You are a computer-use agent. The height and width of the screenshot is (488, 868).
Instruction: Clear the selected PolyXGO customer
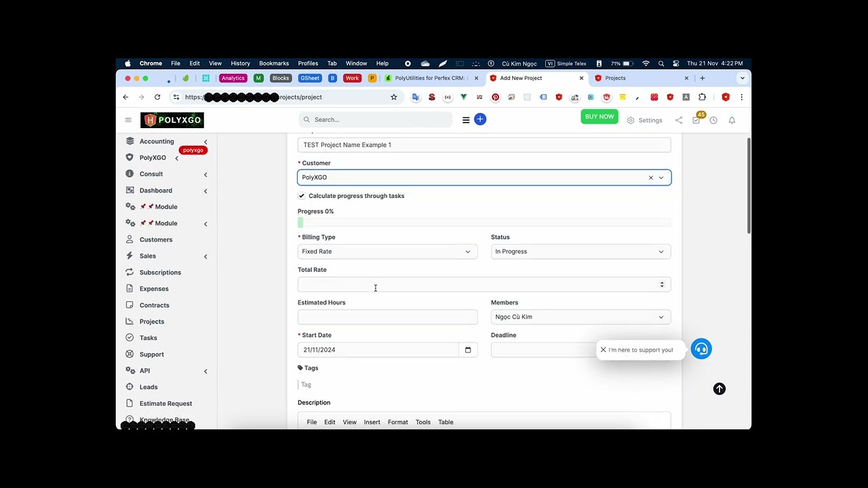[x=651, y=178]
